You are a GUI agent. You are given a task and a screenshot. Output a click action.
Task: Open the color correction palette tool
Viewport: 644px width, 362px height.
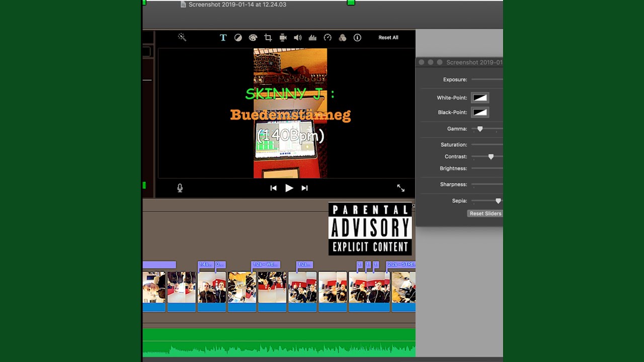253,38
